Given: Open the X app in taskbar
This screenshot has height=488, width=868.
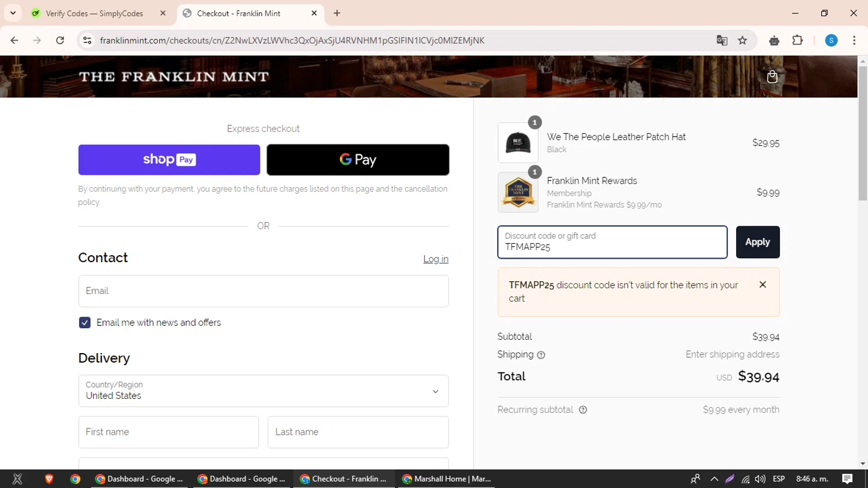Looking at the screenshot, I should pyautogui.click(x=17, y=479).
